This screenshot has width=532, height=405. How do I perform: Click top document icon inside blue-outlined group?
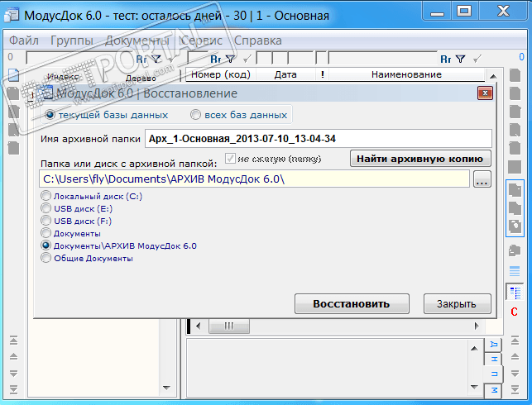point(515,190)
